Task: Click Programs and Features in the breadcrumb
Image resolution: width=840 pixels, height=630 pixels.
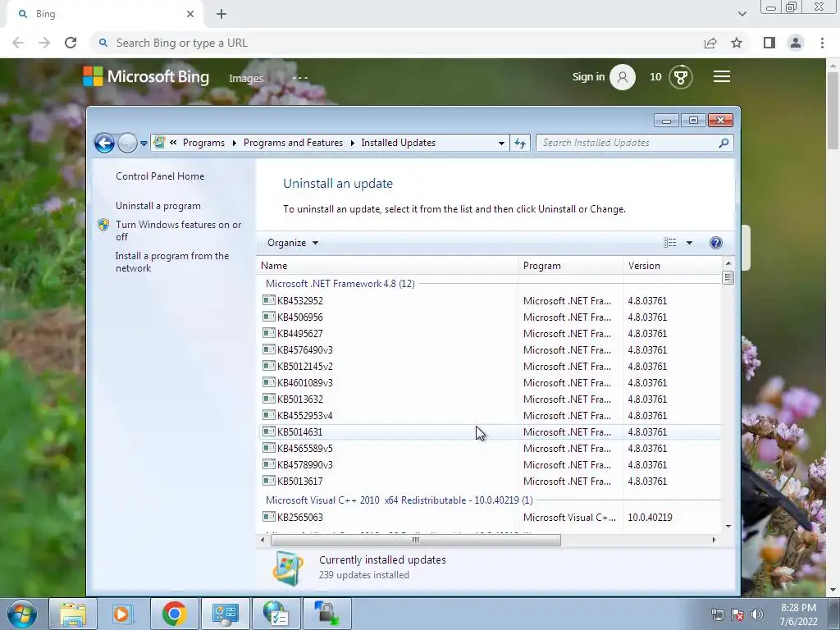Action: click(x=293, y=143)
